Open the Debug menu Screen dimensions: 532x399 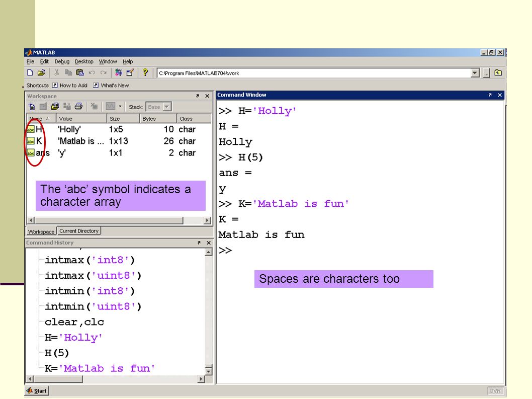(62, 61)
